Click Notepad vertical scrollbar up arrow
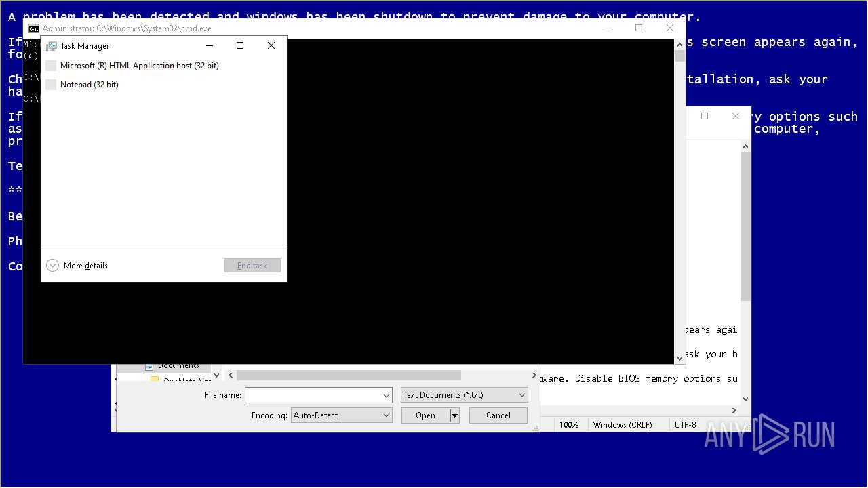The width and height of the screenshot is (868, 488). (746, 146)
